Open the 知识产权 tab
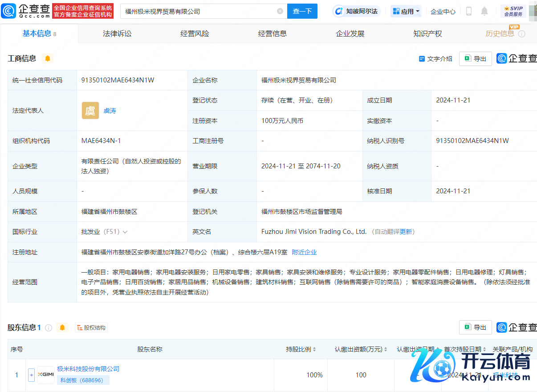Image resolution: width=537 pixels, height=392 pixels. (x=427, y=33)
